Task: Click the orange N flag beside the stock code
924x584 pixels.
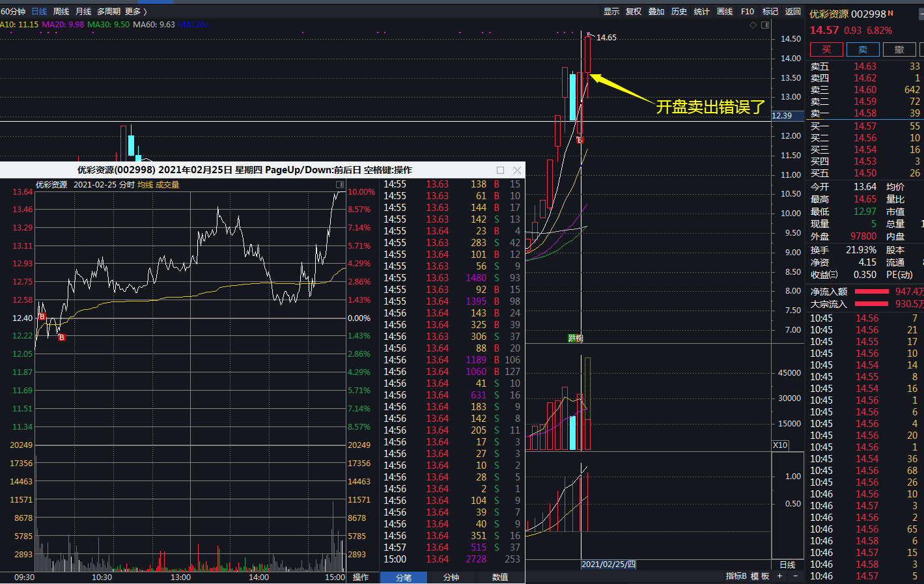Action: (891, 13)
